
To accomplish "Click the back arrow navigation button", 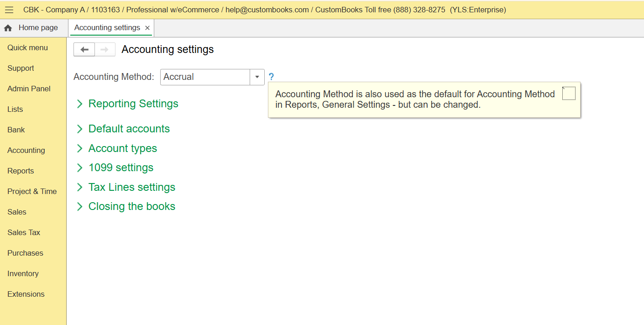I will (84, 49).
